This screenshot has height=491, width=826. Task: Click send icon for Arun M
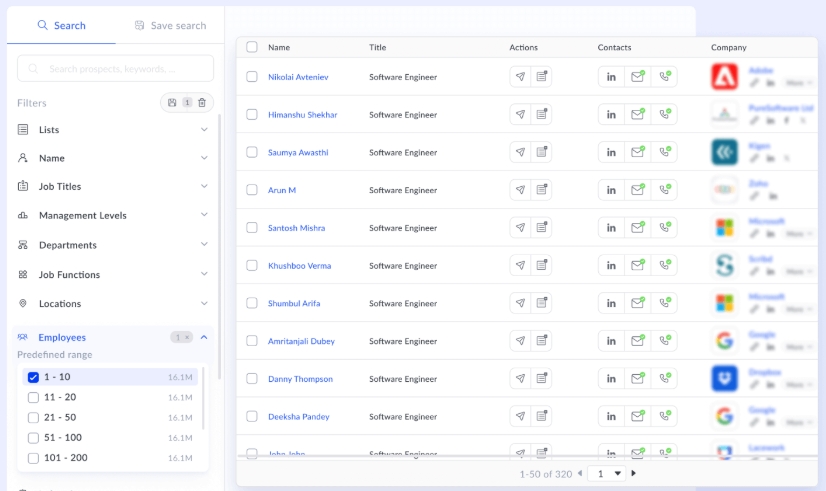point(520,190)
